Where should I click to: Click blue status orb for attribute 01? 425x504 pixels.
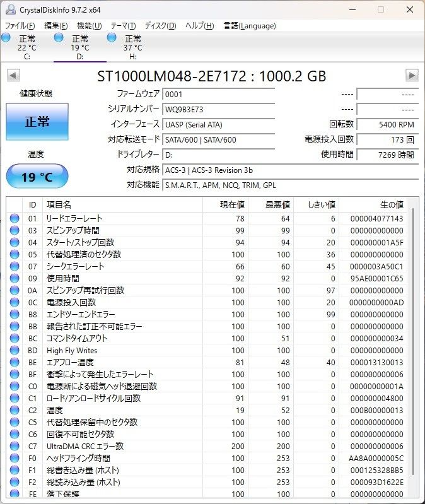(x=15, y=218)
